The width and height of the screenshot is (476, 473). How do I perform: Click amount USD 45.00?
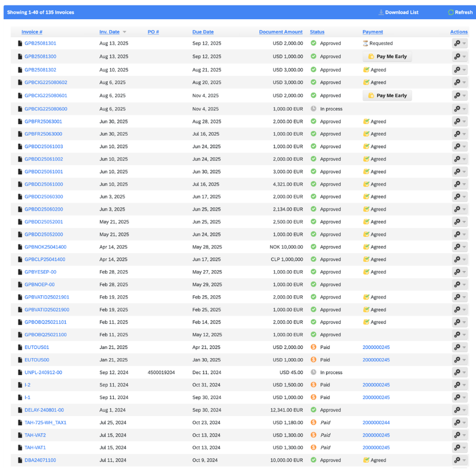pos(291,372)
